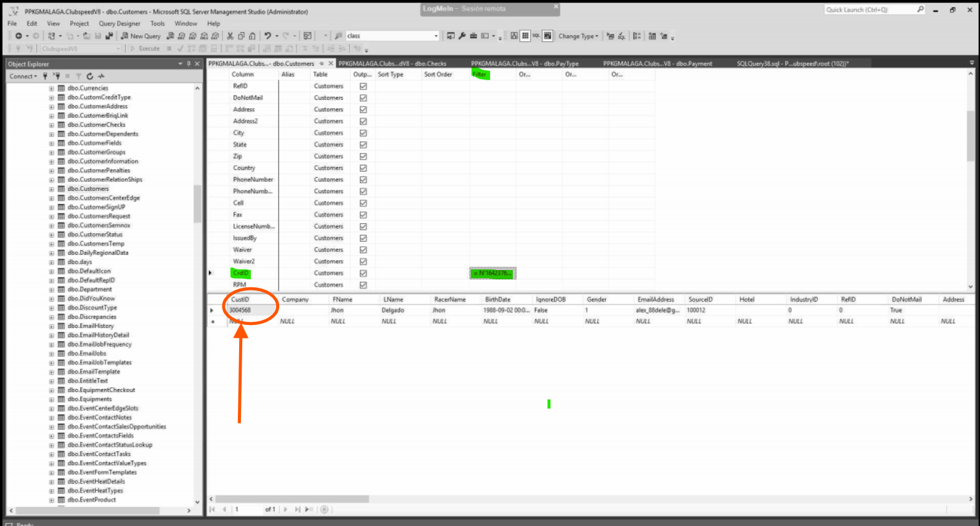
Task: Show the Results pane icon
Action: tap(547, 36)
